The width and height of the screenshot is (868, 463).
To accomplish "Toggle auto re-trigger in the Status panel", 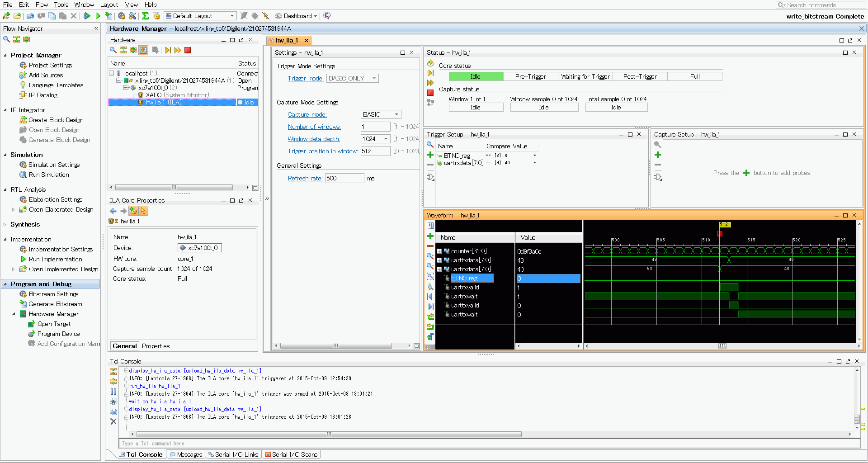I will (x=430, y=63).
